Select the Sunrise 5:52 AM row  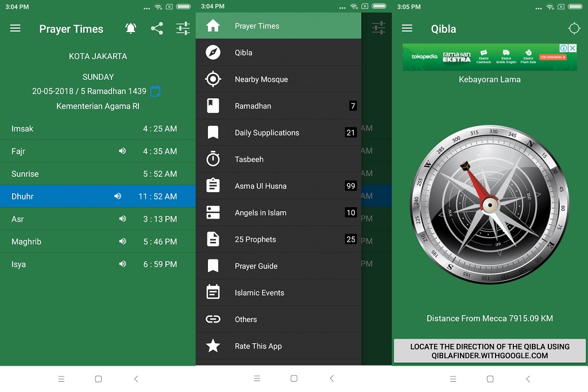click(x=98, y=174)
